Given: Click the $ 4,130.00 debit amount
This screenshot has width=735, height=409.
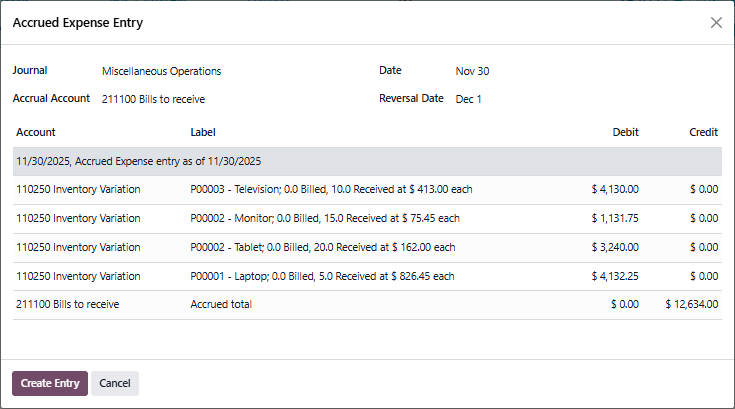Looking at the screenshot, I should 615,189.
